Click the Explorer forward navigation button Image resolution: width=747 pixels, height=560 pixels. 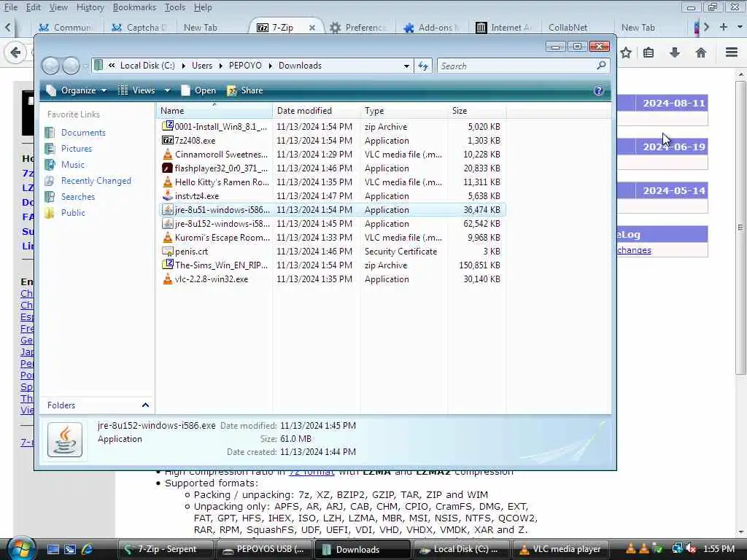(x=71, y=66)
